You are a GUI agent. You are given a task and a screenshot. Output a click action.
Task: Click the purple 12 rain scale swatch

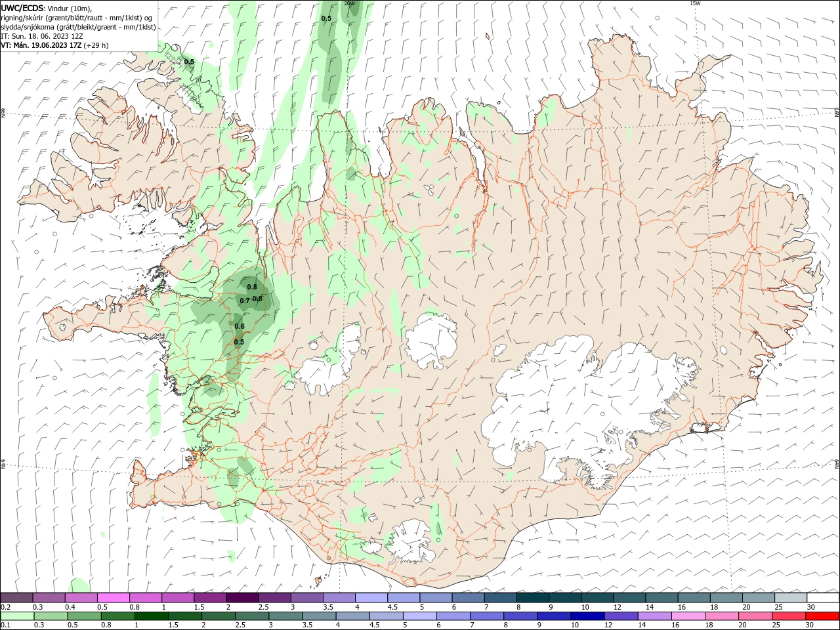point(621,616)
